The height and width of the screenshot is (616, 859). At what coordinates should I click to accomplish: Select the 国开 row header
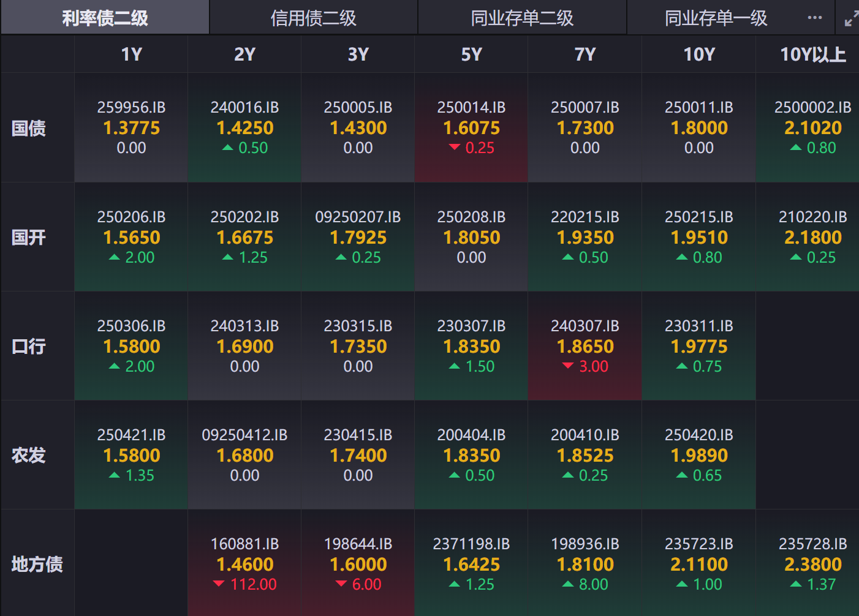click(29, 238)
